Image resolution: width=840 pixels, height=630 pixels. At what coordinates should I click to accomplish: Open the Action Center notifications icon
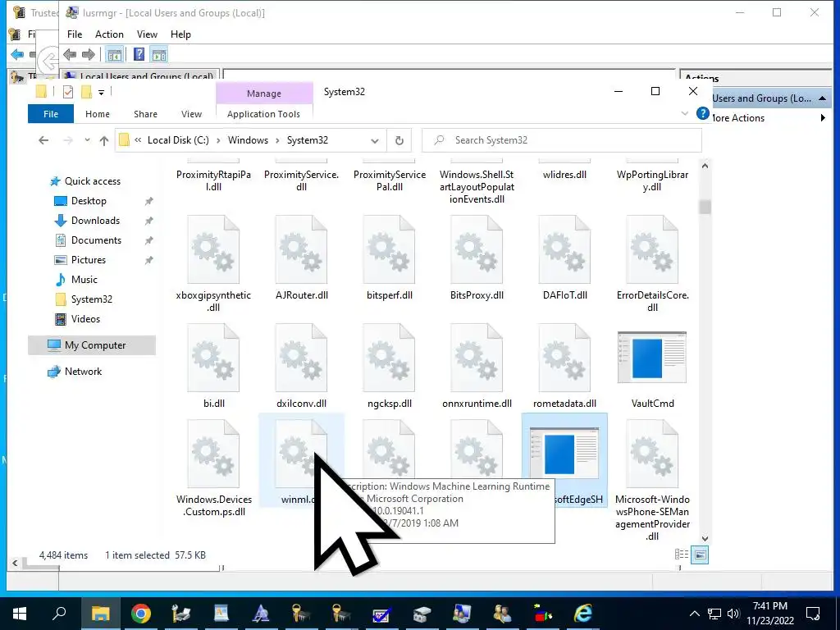click(x=813, y=614)
